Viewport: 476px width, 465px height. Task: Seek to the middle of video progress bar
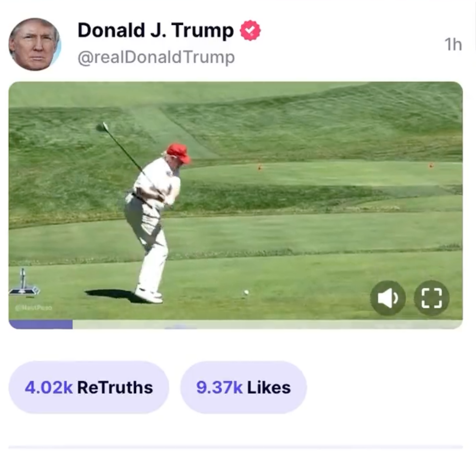pos(236,325)
